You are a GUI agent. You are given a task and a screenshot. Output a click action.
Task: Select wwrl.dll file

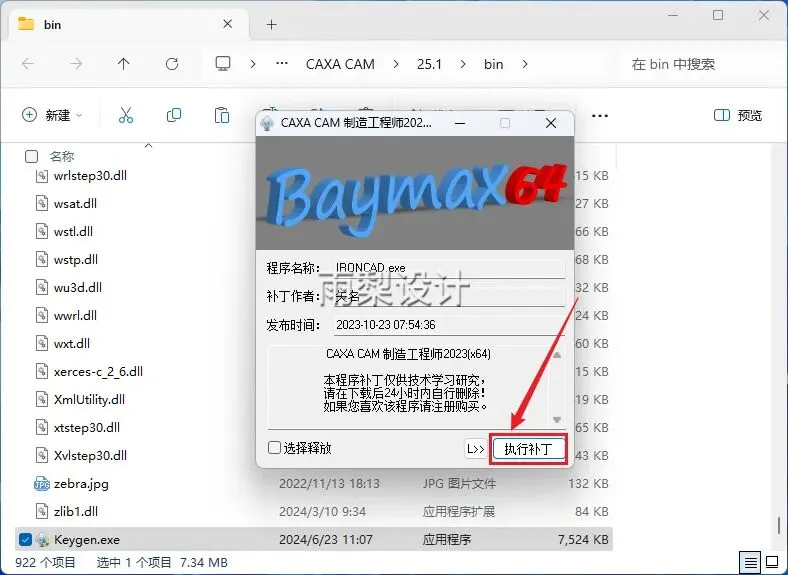click(x=75, y=316)
